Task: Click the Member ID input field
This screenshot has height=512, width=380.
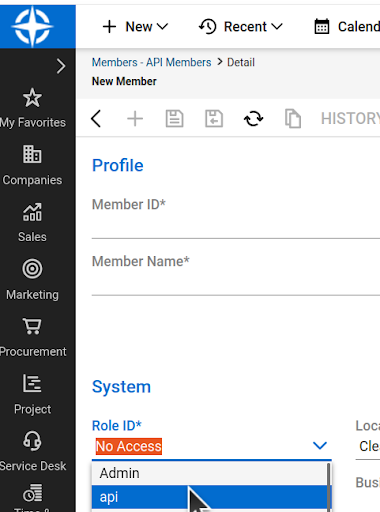Action: (x=236, y=227)
